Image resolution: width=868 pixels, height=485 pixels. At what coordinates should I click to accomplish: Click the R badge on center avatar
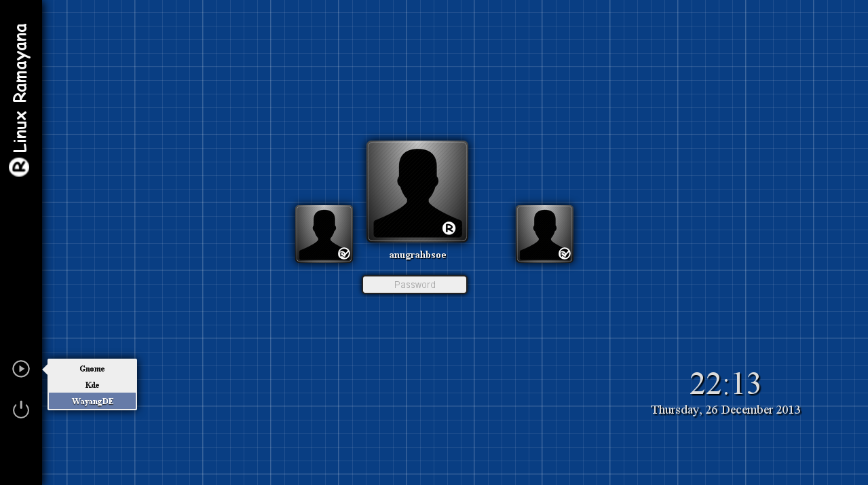click(449, 228)
